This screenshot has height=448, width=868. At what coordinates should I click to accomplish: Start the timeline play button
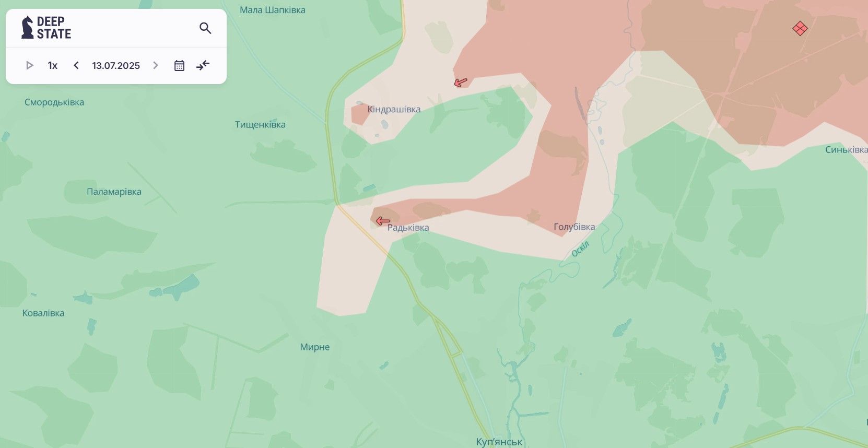pos(30,65)
